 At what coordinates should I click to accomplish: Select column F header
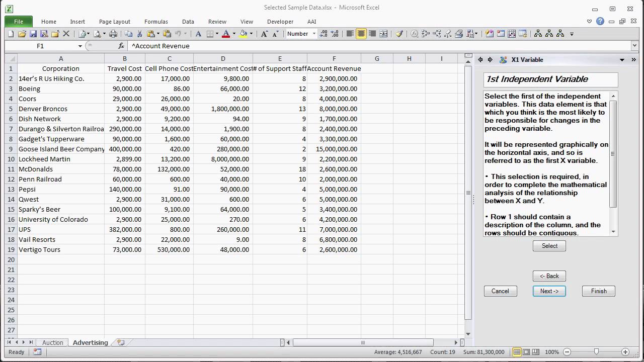pyautogui.click(x=334, y=59)
